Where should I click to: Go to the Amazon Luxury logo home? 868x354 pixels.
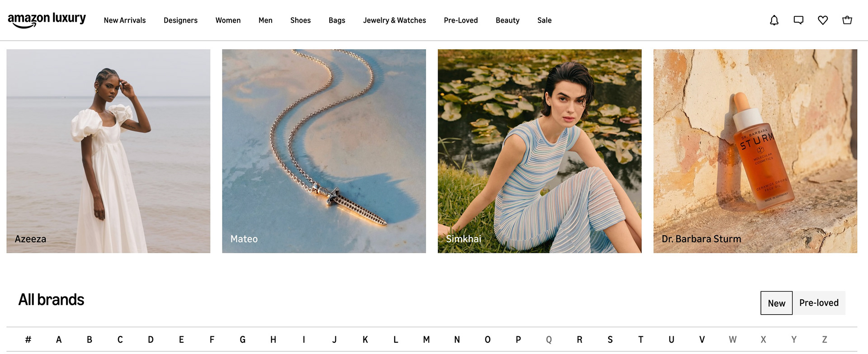(47, 20)
